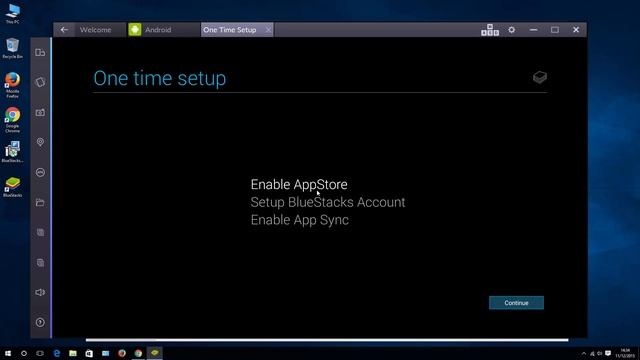The image size is (640, 360).
Task: Click the Enable App Sync step
Action: pyautogui.click(x=300, y=220)
